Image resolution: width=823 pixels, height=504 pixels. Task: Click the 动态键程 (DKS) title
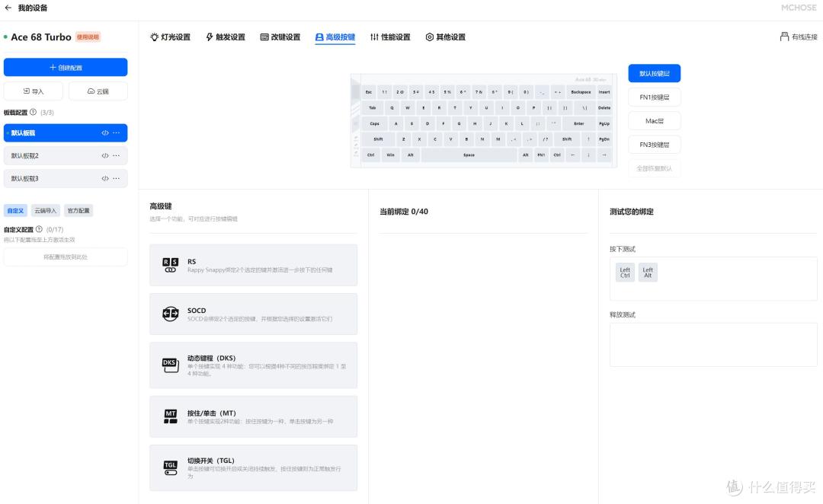[212, 358]
